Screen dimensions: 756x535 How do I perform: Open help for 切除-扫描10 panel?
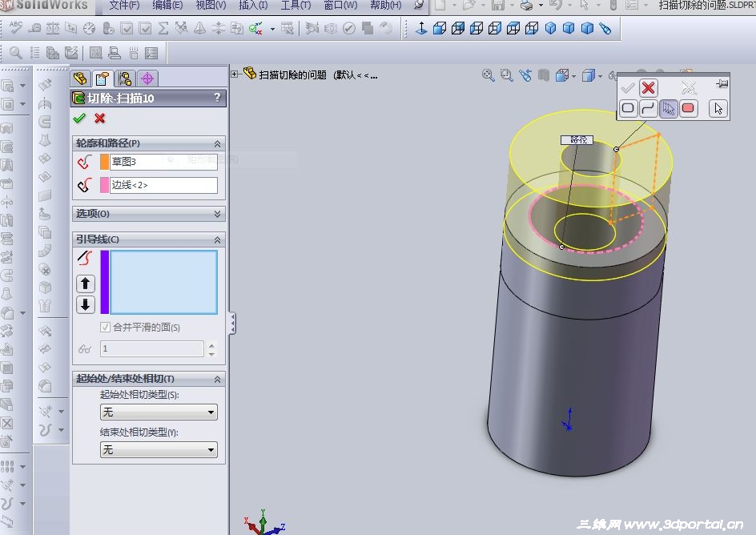pyautogui.click(x=218, y=98)
